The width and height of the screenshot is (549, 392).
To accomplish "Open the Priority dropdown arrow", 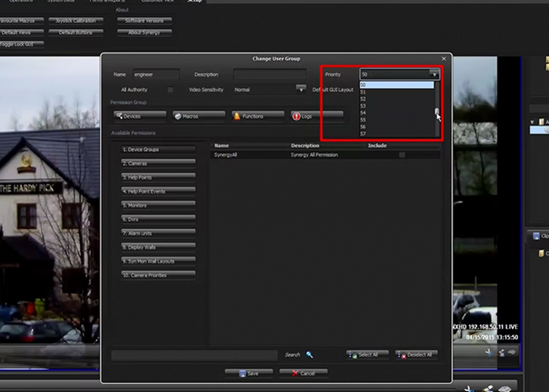I will point(434,74).
